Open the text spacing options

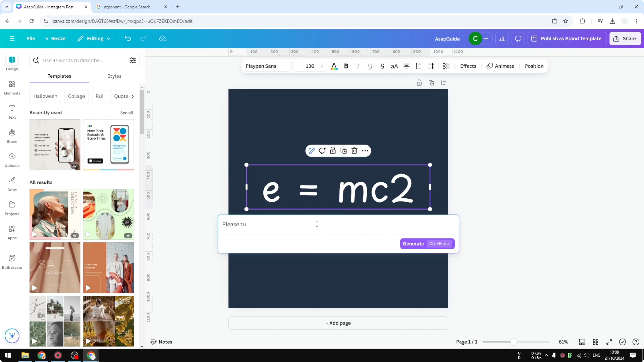click(430, 66)
